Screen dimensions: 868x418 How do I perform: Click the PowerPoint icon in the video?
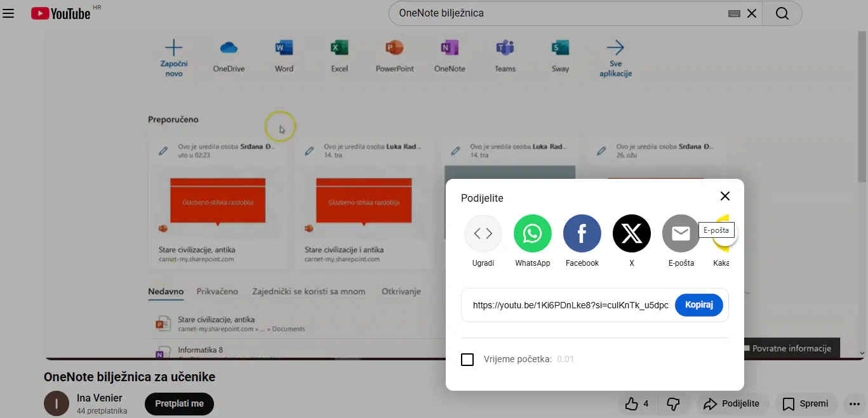pos(394,48)
